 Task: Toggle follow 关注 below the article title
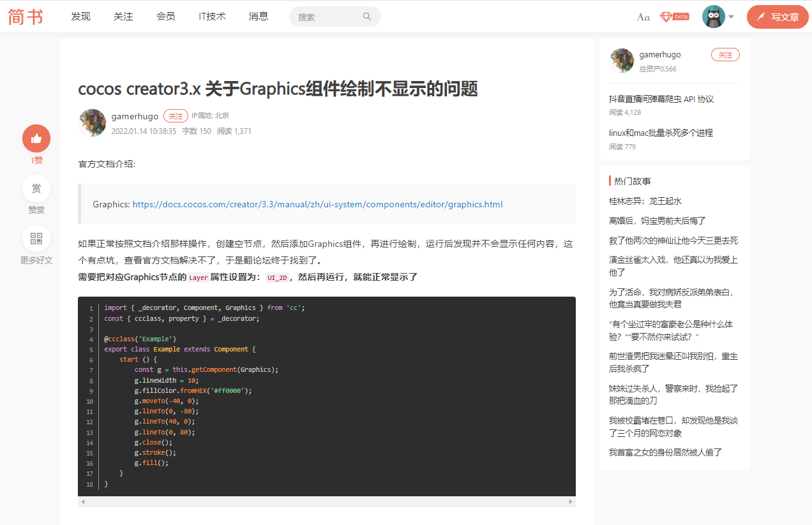click(176, 115)
